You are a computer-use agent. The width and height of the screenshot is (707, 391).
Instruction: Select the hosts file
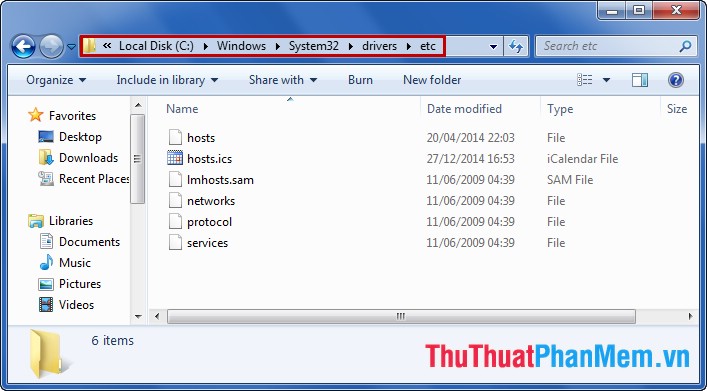tap(201, 138)
